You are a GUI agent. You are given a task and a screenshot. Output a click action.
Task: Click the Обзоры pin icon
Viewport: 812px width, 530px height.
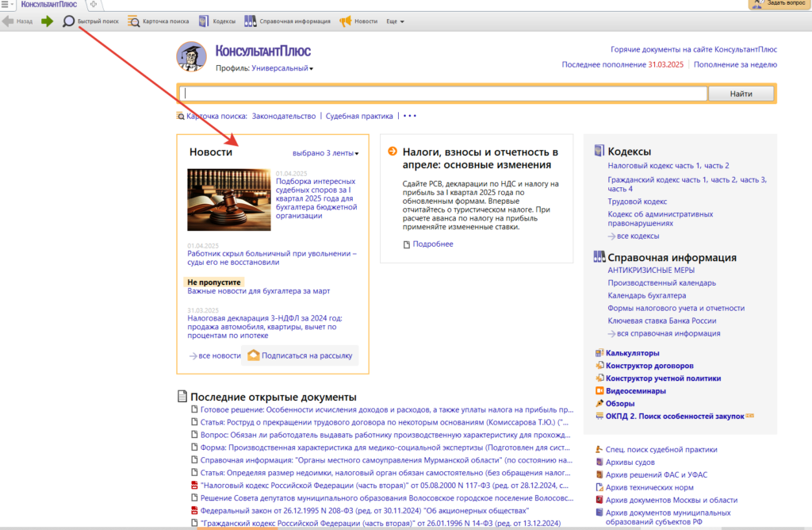599,403
